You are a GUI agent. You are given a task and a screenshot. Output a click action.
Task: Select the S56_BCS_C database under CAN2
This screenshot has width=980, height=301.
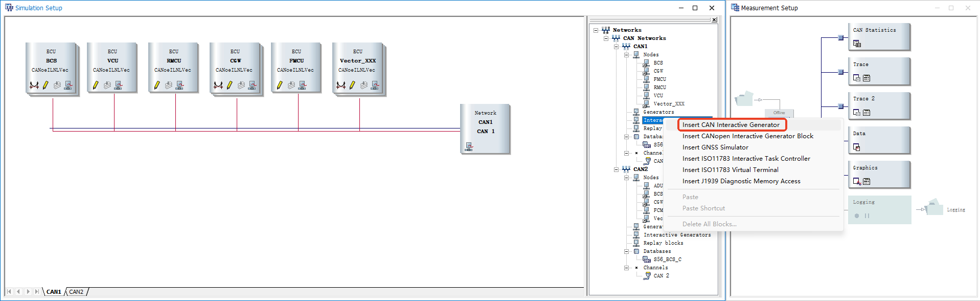pos(667,260)
